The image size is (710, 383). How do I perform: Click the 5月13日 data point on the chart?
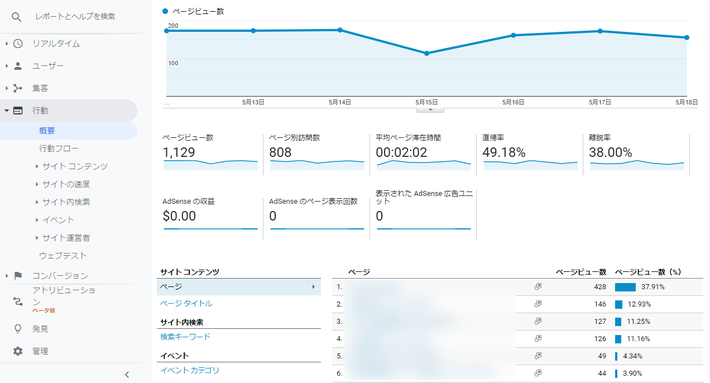click(254, 31)
